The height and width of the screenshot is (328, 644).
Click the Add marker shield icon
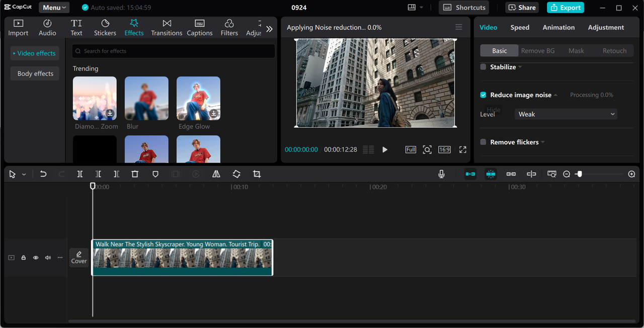click(x=155, y=174)
